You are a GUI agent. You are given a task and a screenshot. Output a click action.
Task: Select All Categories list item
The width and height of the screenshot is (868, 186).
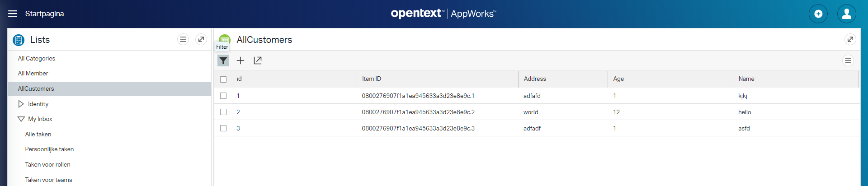point(37,58)
